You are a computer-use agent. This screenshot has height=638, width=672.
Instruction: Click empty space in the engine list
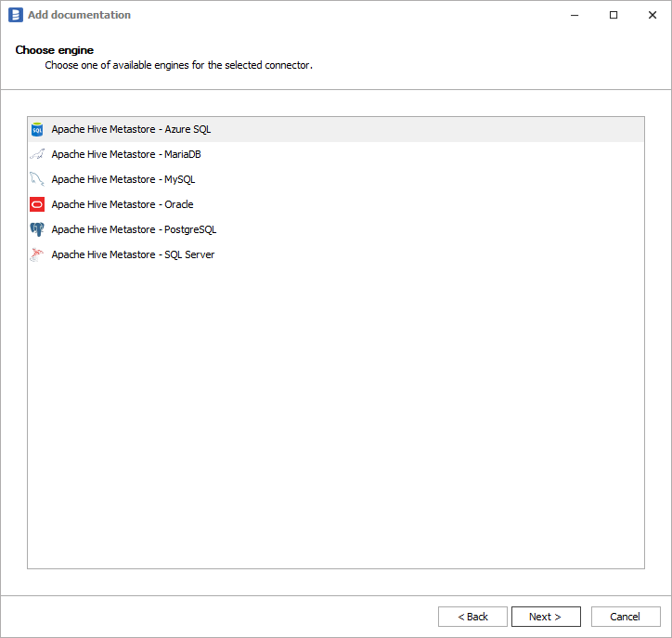point(334,418)
